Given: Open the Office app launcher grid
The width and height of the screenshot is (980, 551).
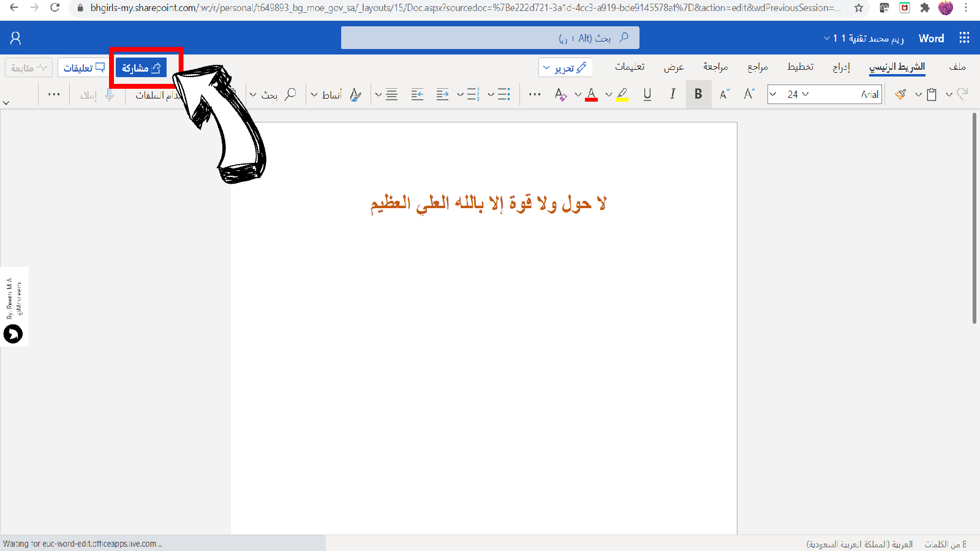Looking at the screenshot, I should (964, 38).
